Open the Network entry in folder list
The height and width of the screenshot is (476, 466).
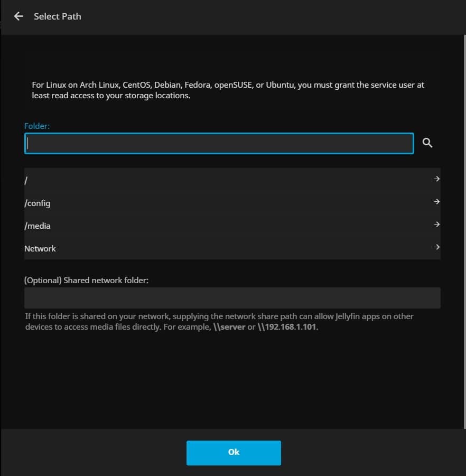[232, 248]
